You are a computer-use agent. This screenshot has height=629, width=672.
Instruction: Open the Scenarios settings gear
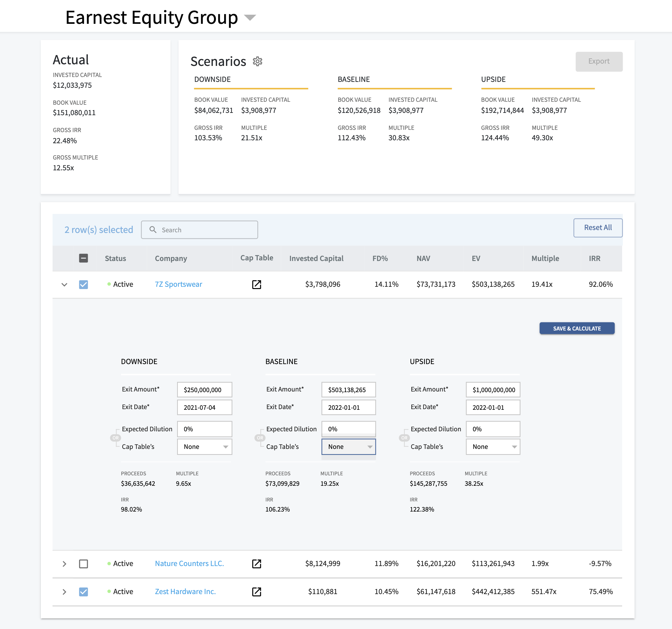(x=258, y=61)
